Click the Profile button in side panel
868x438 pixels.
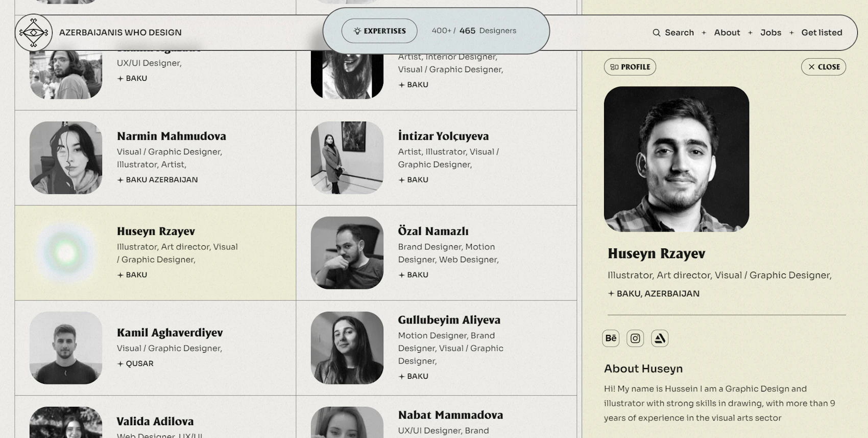(630, 67)
